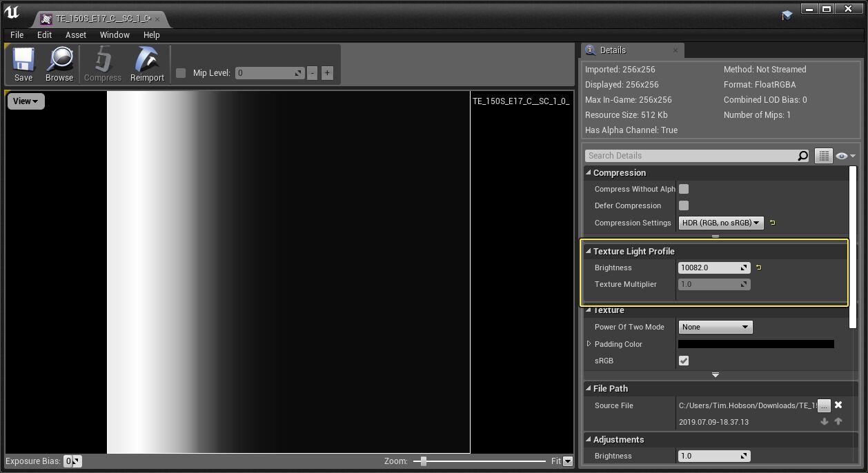Select the Browse icon to find asset
Image resolution: width=868 pixels, height=473 pixels.
coord(59,64)
